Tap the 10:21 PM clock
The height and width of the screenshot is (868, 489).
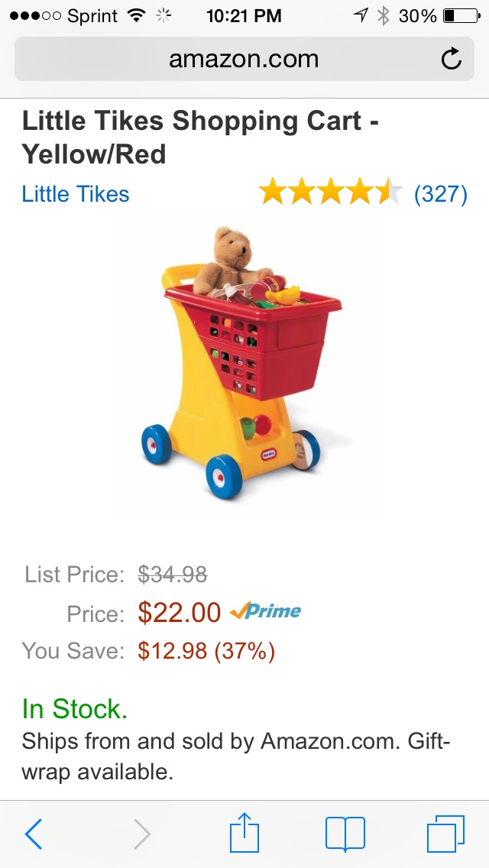pyautogui.click(x=244, y=16)
